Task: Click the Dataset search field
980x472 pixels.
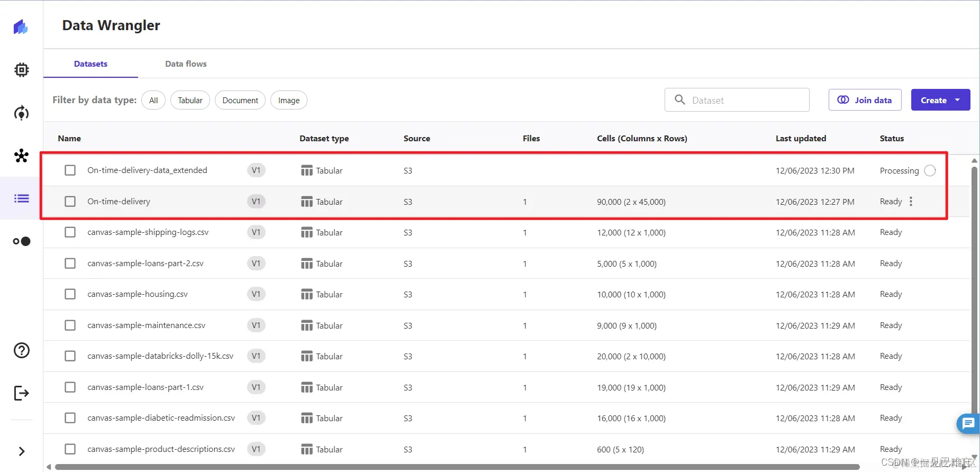Action: [x=737, y=99]
